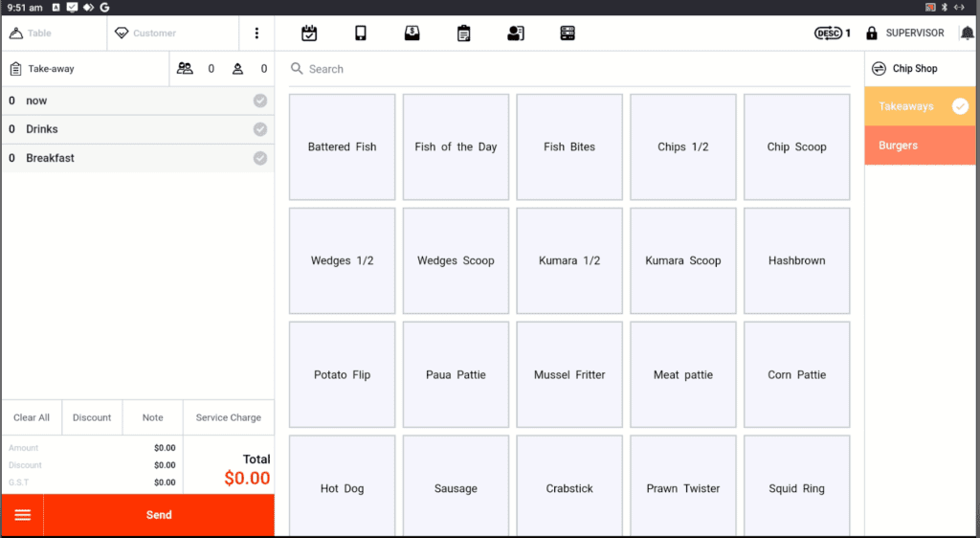
Task: Click the product Search field
Action: [569, 69]
